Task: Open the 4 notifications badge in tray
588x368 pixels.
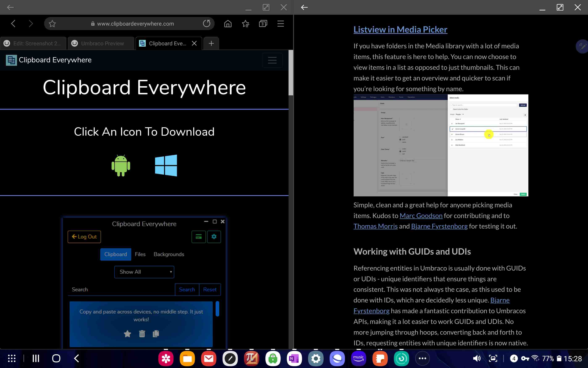Action: 514,358
